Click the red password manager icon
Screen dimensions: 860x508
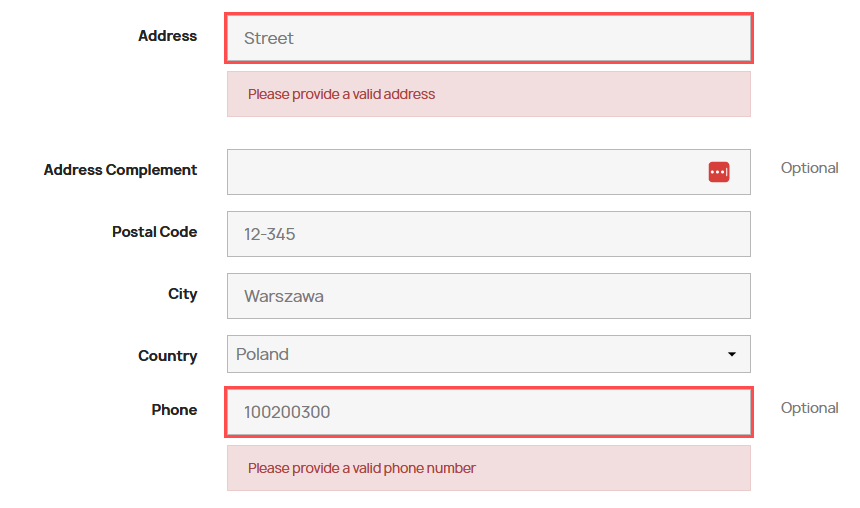click(719, 172)
